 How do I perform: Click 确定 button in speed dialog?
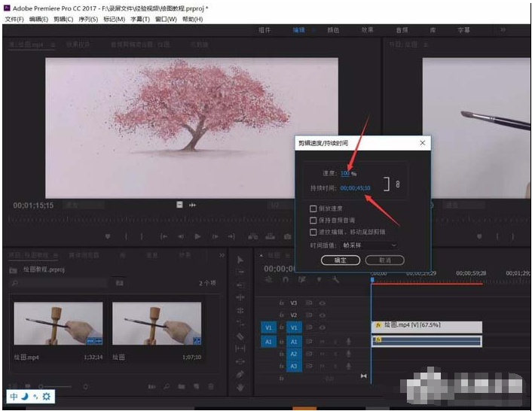(341, 260)
